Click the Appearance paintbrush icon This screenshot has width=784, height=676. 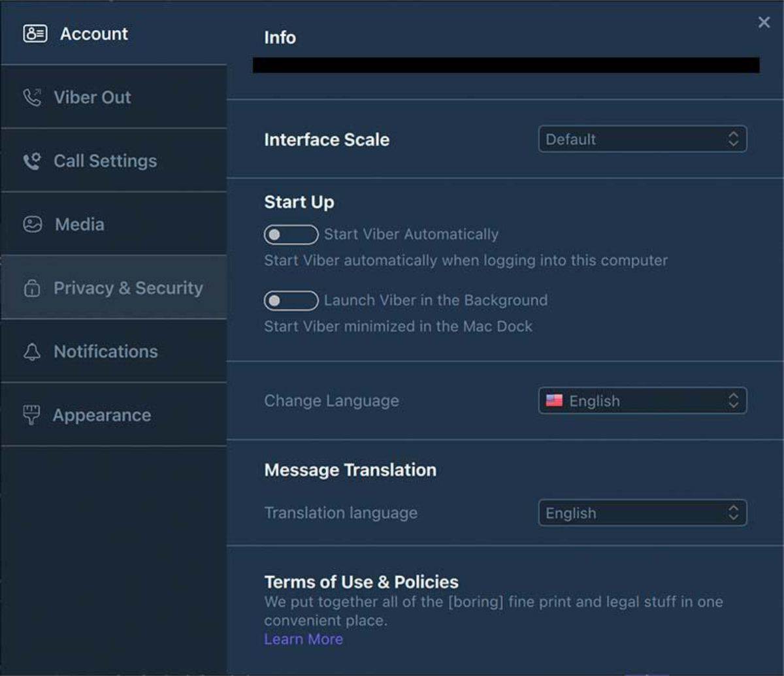tap(31, 415)
